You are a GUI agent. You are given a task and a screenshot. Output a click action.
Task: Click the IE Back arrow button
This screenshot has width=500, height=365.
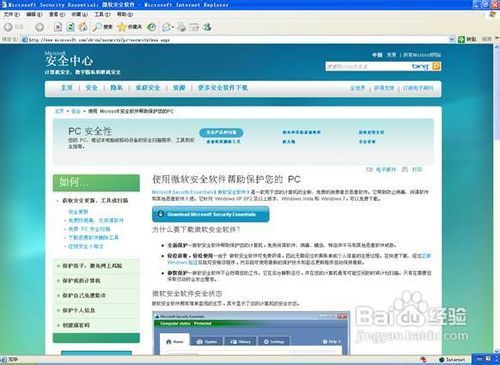point(9,27)
